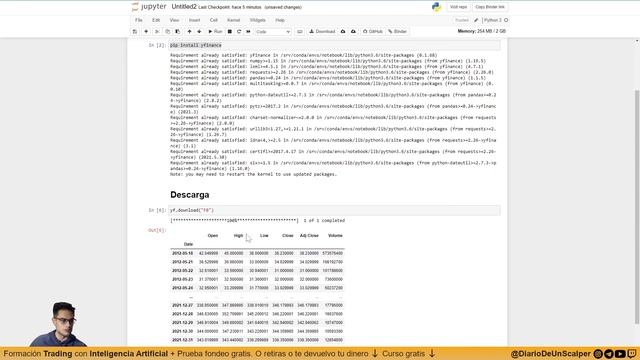Select the Descarga heading cell
This screenshot has height=360, width=640.
[189, 195]
